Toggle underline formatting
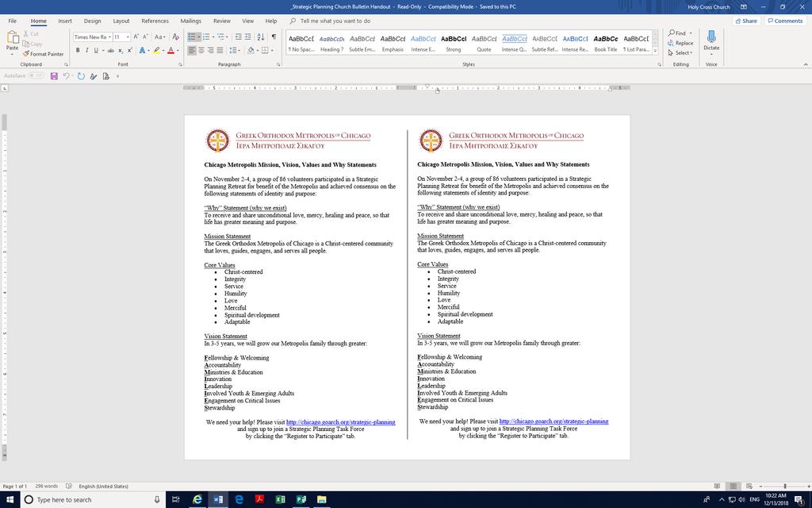This screenshot has height=508, width=812. (x=96, y=50)
